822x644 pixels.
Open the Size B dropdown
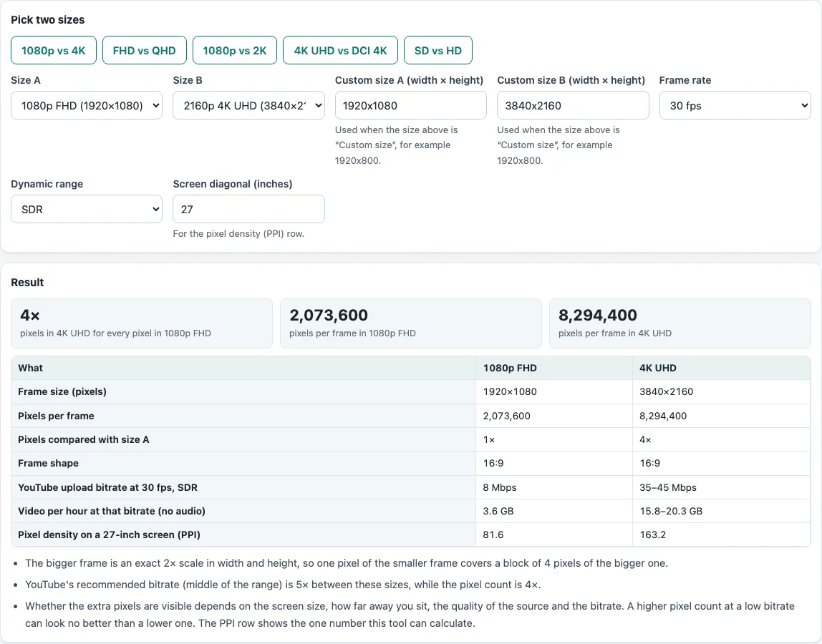pyautogui.click(x=248, y=105)
